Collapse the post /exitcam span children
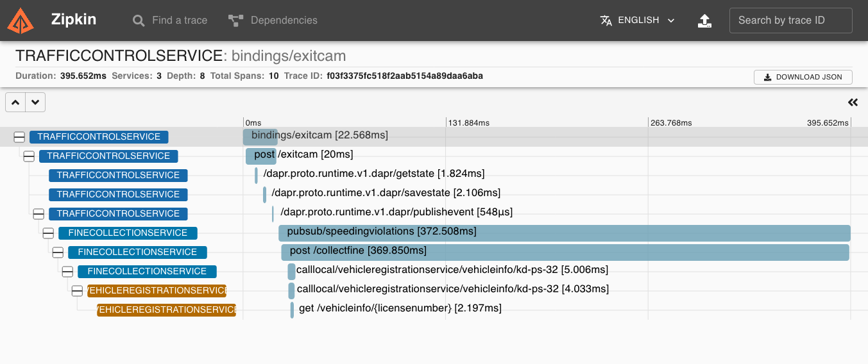Screen dimensions: 868x364 29,156
